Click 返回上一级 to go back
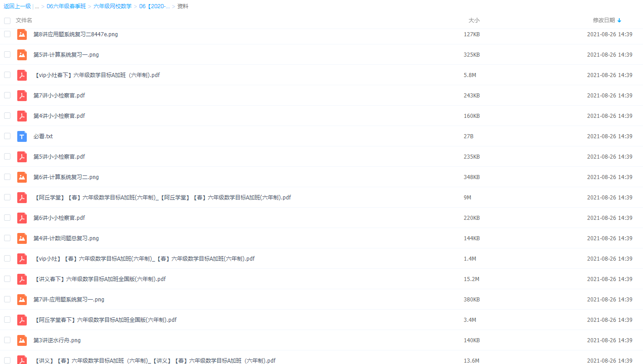This screenshot has width=643, height=364. 17,6
